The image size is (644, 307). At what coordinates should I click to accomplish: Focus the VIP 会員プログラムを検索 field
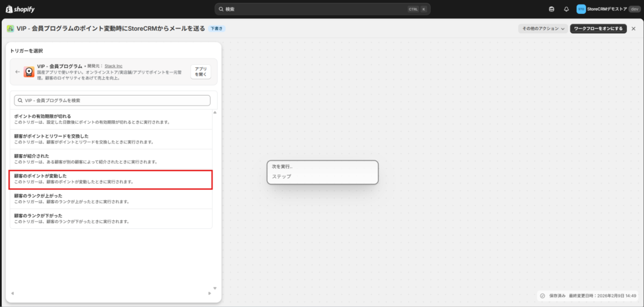[x=112, y=100]
